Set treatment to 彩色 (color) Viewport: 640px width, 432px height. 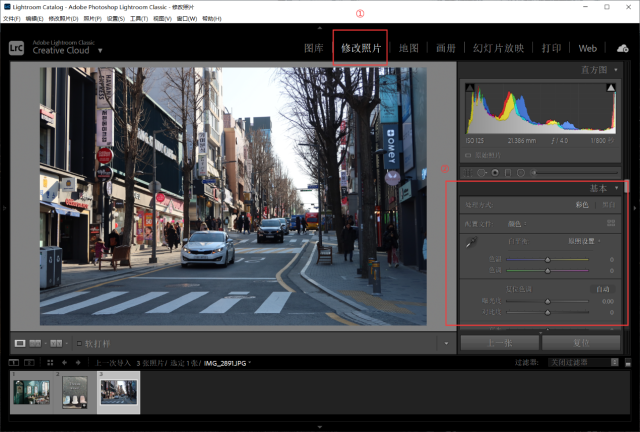click(580, 205)
